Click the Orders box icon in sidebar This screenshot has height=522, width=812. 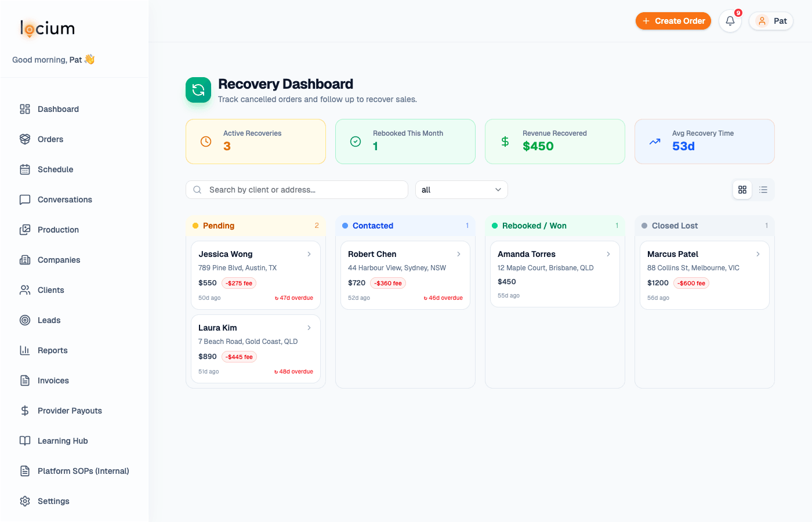[x=25, y=139]
